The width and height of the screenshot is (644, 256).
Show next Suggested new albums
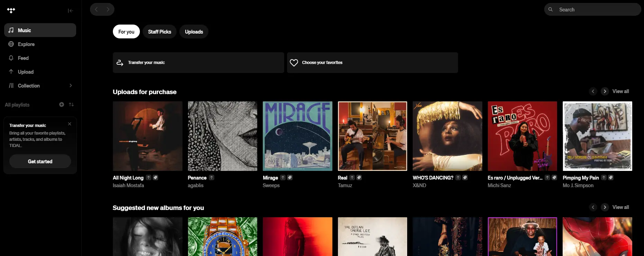605,207
